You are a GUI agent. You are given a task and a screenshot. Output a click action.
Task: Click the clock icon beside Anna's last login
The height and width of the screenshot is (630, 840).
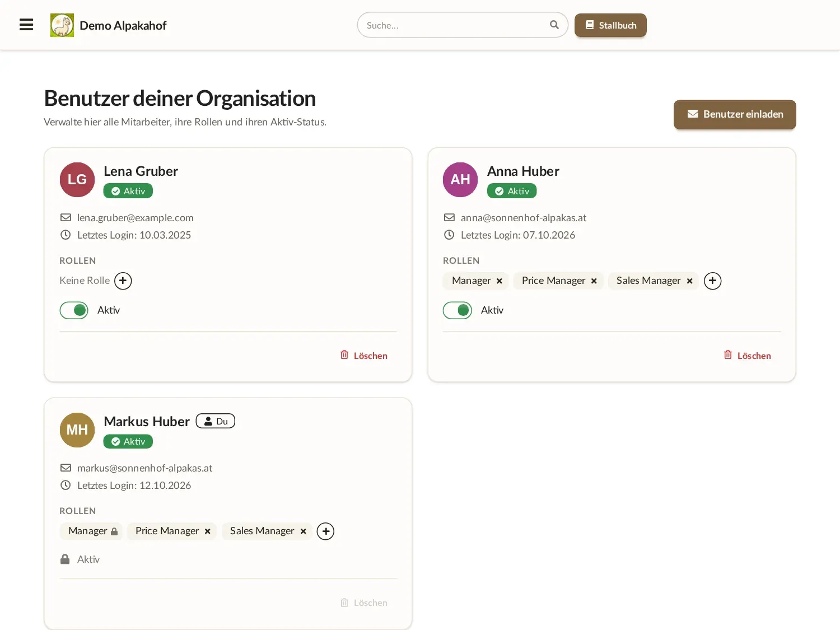coord(449,235)
